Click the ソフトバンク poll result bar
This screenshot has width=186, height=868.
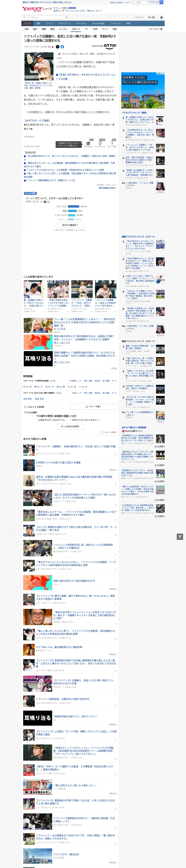tap(72, 215)
